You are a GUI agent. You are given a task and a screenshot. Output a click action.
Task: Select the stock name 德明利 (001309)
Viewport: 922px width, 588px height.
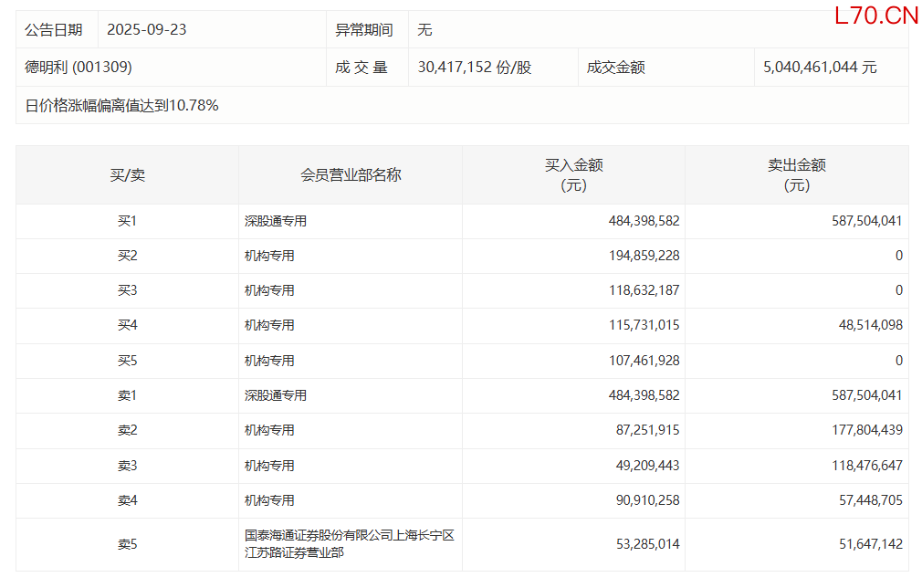tap(79, 67)
